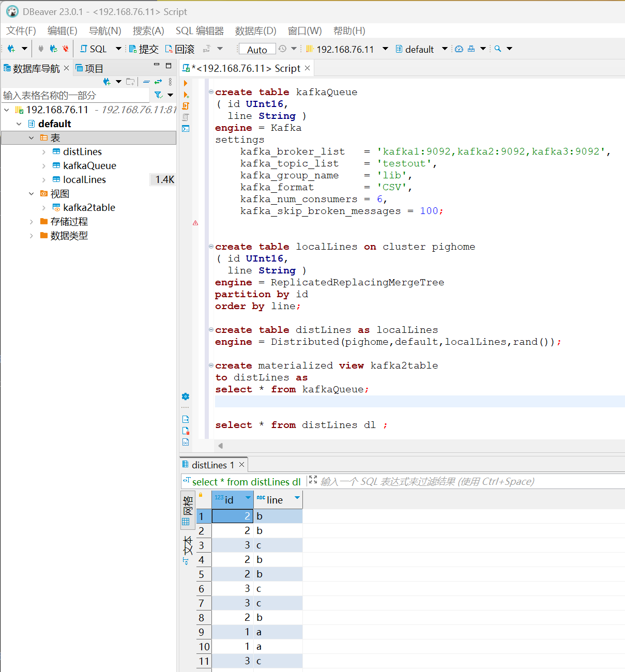This screenshot has height=672, width=625.
Task: Click the new database connection plug icon
Action: click(11, 49)
